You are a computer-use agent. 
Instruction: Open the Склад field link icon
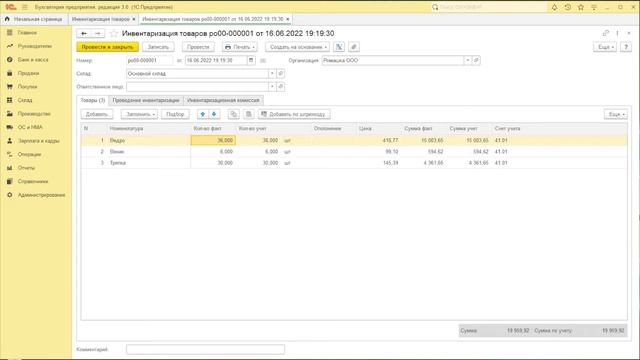click(x=280, y=73)
